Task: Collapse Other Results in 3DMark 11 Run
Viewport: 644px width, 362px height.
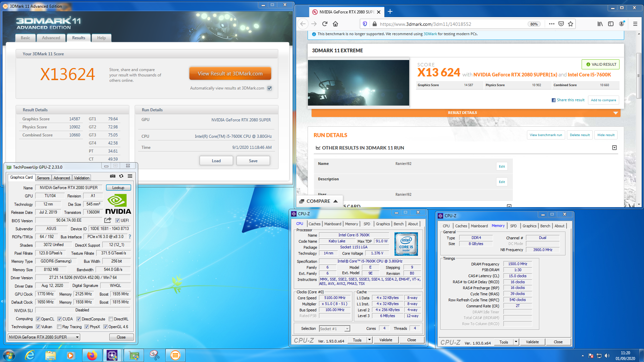Action: [x=614, y=147]
